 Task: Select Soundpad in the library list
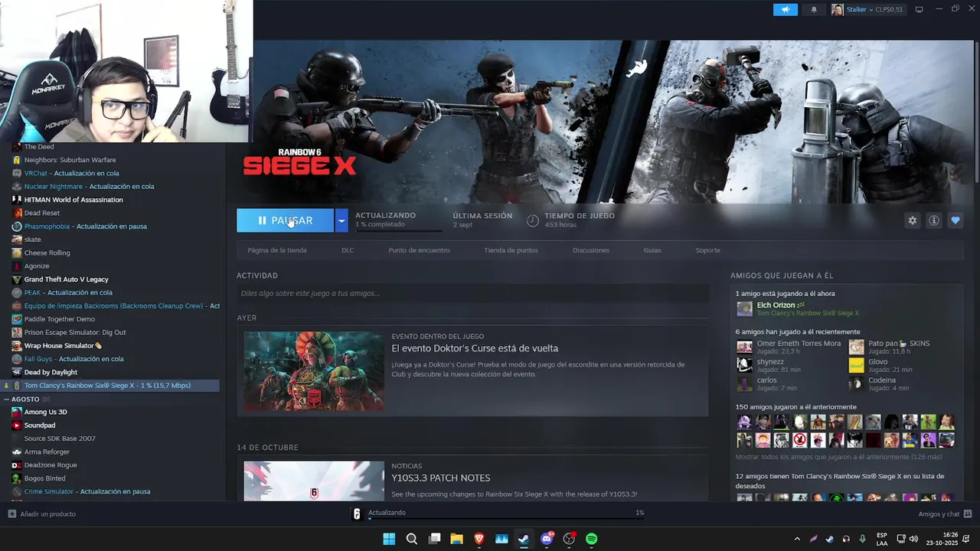tap(40, 425)
